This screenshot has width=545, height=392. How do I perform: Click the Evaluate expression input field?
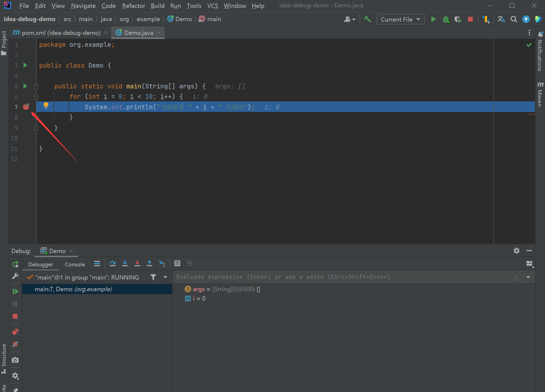pyautogui.click(x=343, y=277)
